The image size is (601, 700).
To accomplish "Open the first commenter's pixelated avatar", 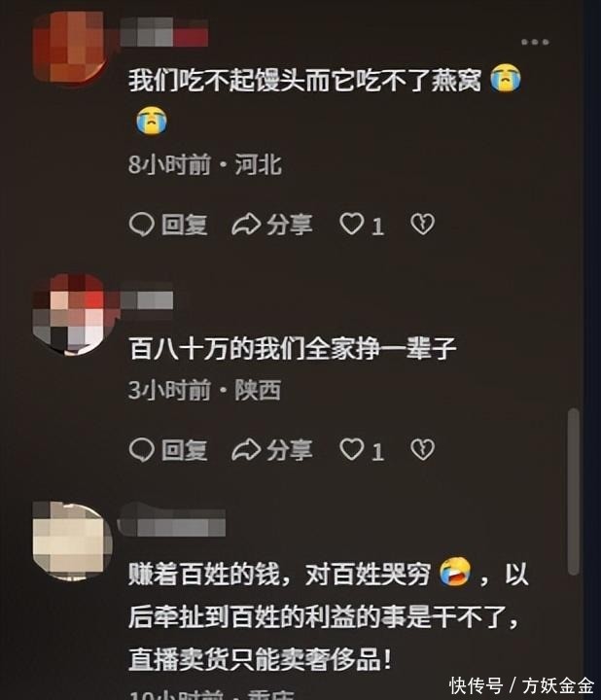I will click(71, 49).
